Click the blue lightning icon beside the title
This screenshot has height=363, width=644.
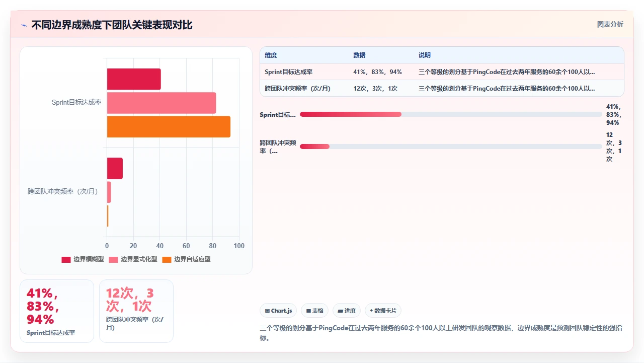click(24, 25)
